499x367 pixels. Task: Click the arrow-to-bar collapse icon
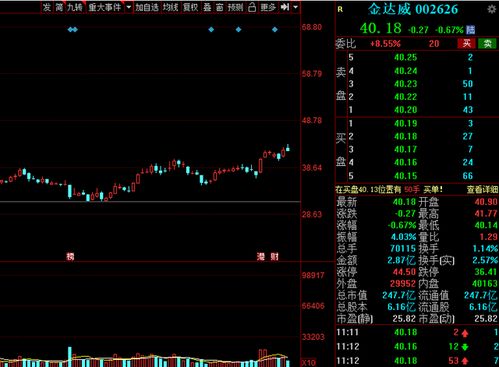point(285,7)
